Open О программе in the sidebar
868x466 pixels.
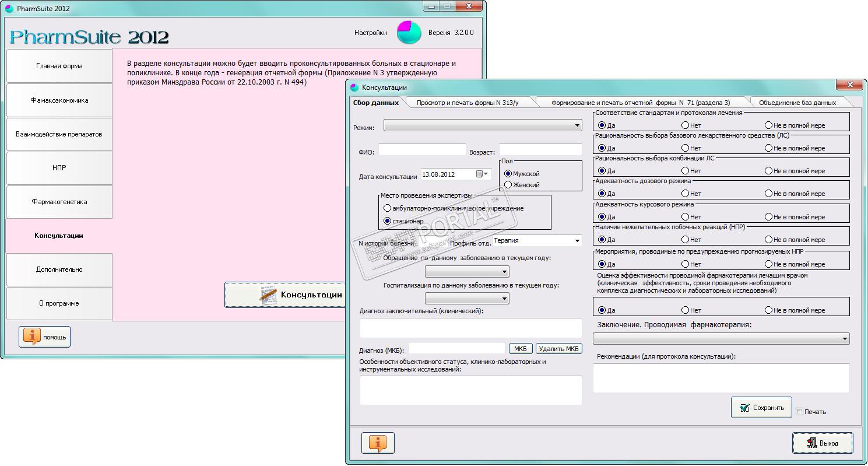click(x=59, y=303)
